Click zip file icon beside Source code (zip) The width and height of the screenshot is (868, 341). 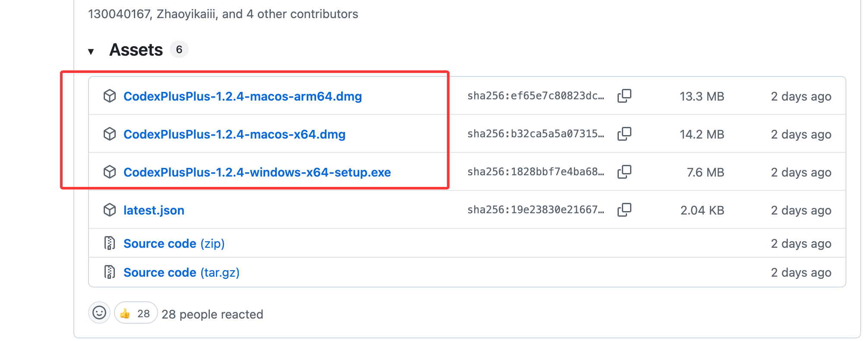[110, 243]
